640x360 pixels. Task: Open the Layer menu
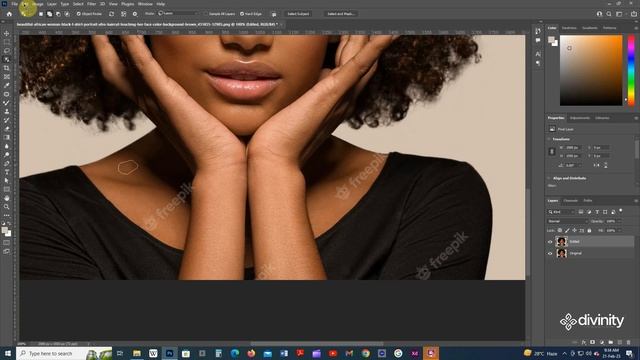click(51, 4)
